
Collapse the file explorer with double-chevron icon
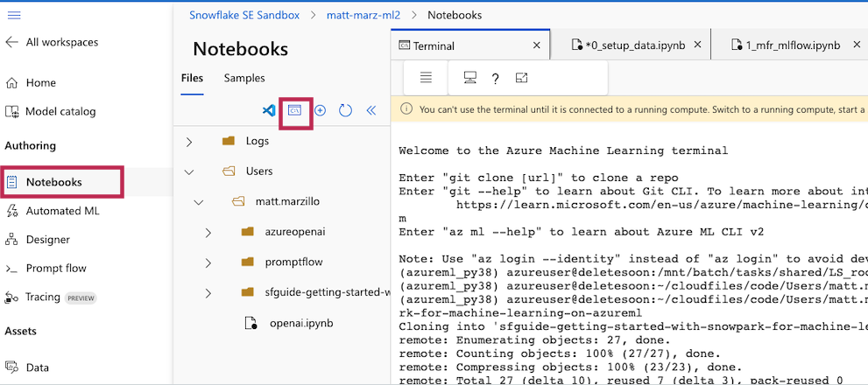[370, 111]
